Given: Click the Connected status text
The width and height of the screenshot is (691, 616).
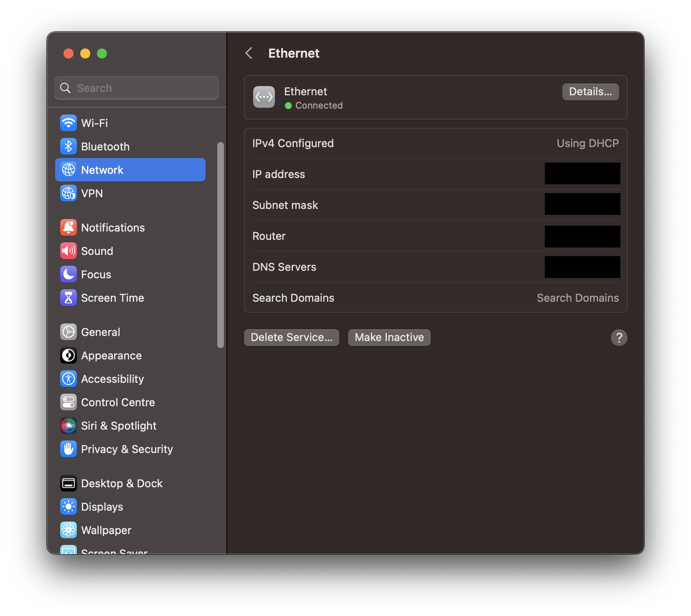Looking at the screenshot, I should pos(319,105).
